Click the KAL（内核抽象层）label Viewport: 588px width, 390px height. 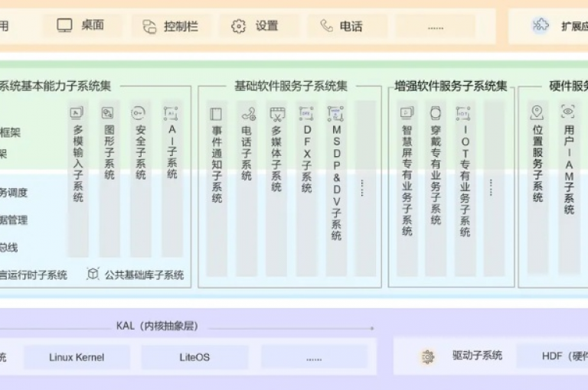pyautogui.click(x=158, y=326)
